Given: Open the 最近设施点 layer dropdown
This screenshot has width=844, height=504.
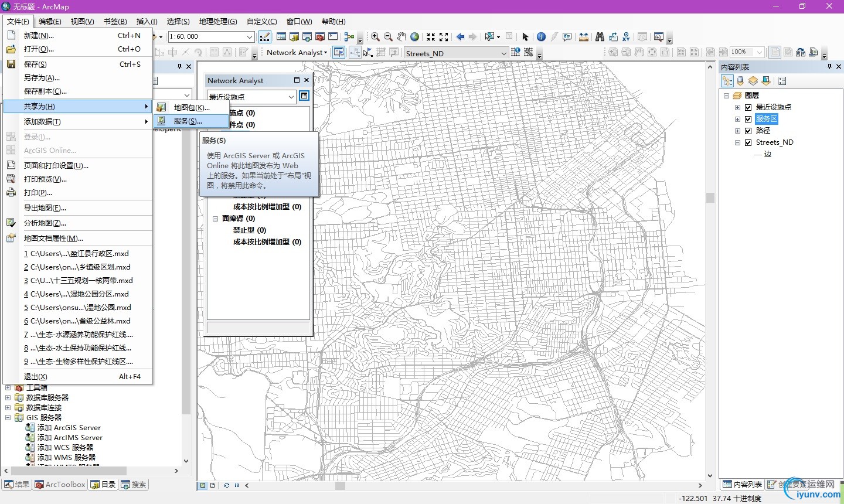Looking at the screenshot, I should pos(291,97).
